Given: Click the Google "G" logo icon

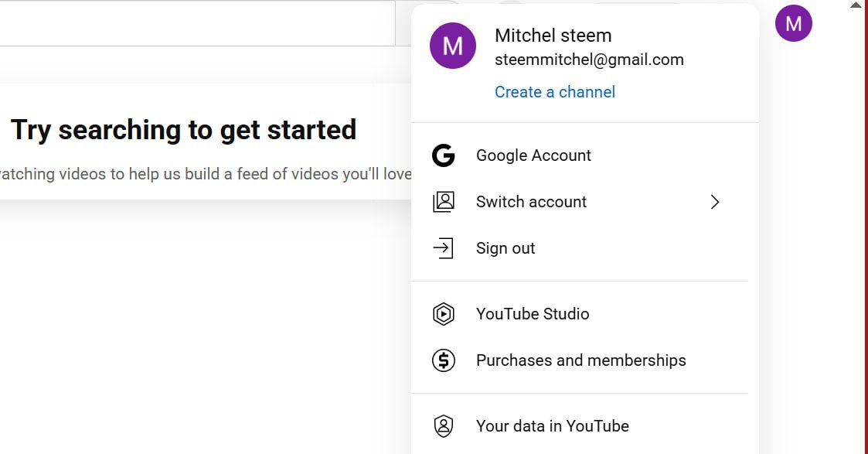Looking at the screenshot, I should [x=444, y=155].
